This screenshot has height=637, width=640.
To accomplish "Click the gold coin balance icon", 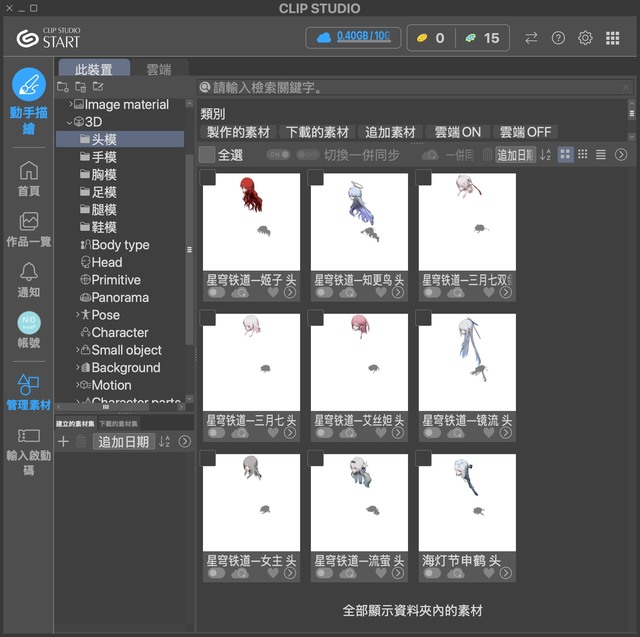I will coord(422,38).
